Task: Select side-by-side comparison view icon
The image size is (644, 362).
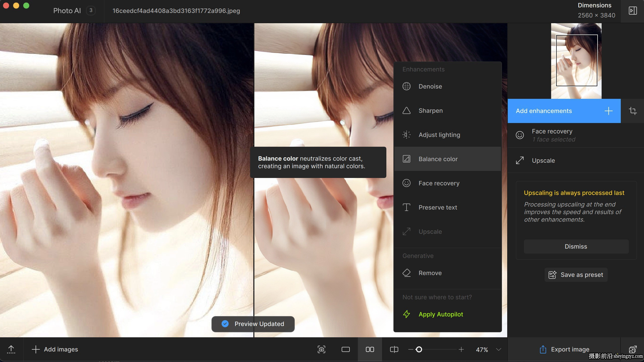Action: 370,349
